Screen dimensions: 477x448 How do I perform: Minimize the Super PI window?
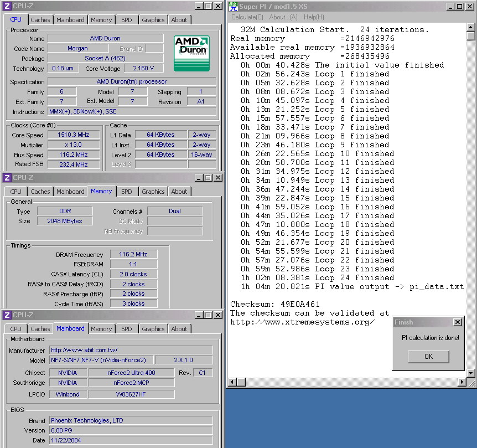450,7
